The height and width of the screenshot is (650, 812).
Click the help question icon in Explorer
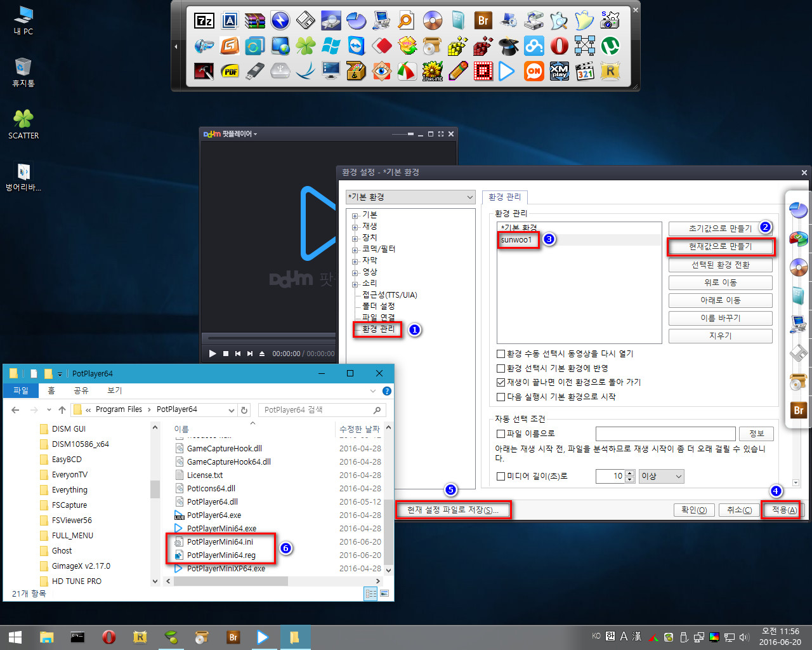point(387,391)
